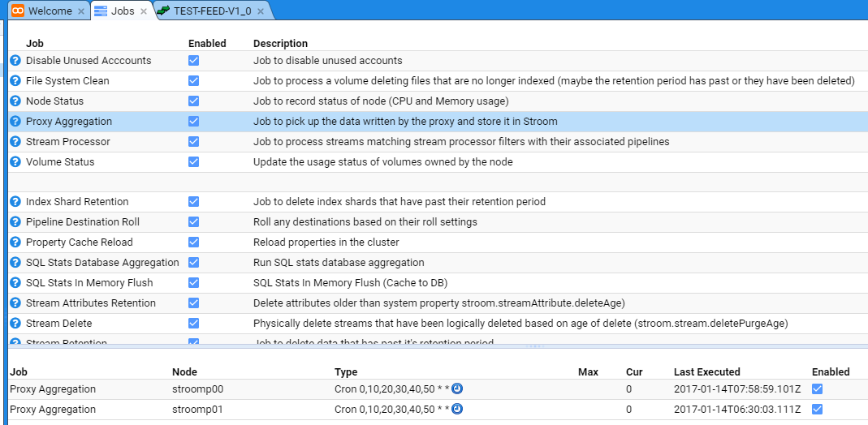Image resolution: width=868 pixels, height=425 pixels.
Task: Click help icon beside Disable Unused Accounts
Action: click(15, 61)
